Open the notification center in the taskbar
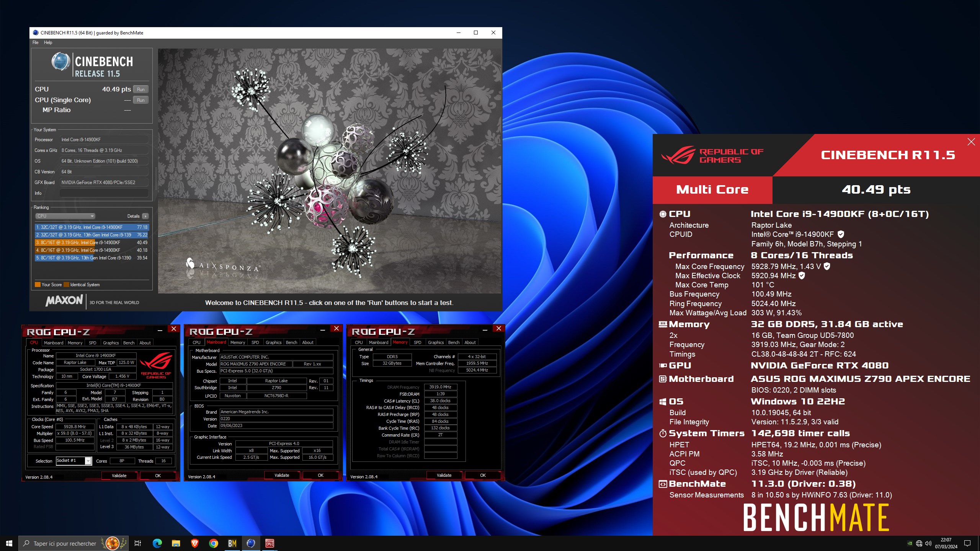Screen dimensions: 980x551 click(967, 543)
